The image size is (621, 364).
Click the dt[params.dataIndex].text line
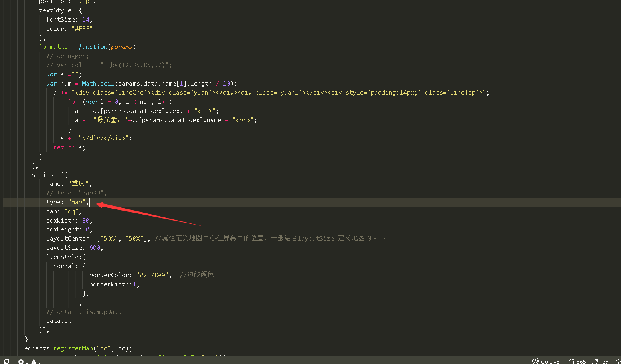click(x=147, y=111)
